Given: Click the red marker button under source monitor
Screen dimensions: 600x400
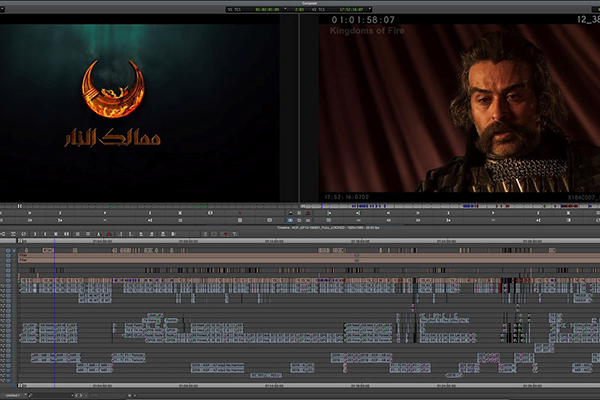Looking at the screenshot, I should 240,213.
